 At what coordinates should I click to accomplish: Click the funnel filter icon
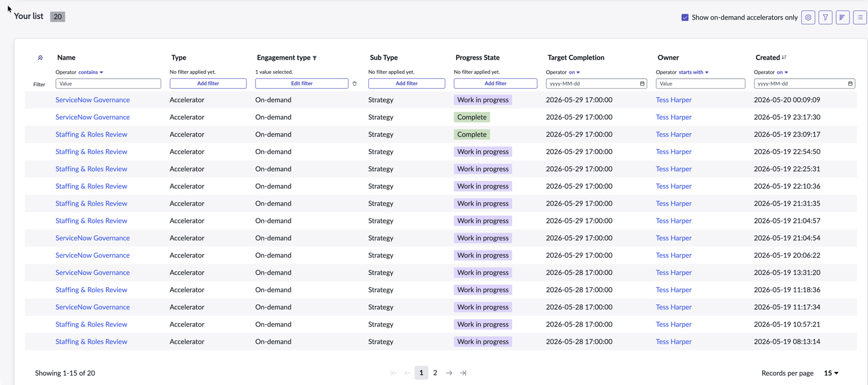point(825,17)
